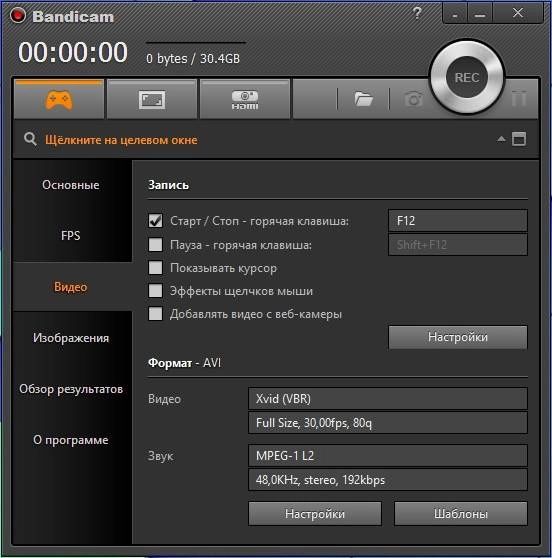Click the 48,0KHz, stereo, 192kbps field

point(388,480)
